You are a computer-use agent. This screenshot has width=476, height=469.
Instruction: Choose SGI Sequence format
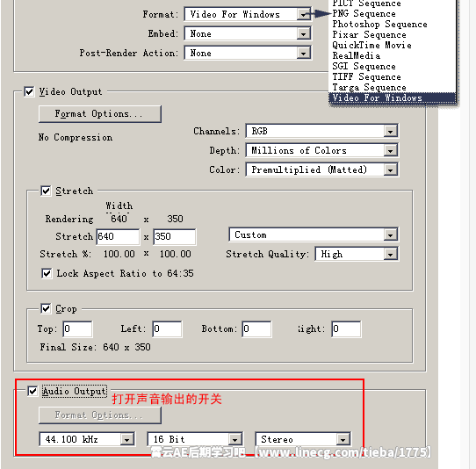coord(364,66)
